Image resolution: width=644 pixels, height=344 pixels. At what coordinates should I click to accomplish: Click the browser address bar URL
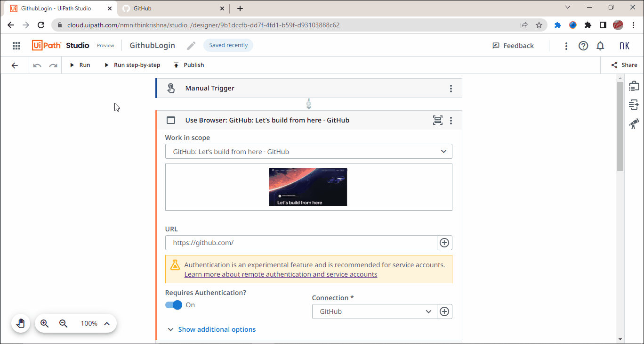pos(203,25)
